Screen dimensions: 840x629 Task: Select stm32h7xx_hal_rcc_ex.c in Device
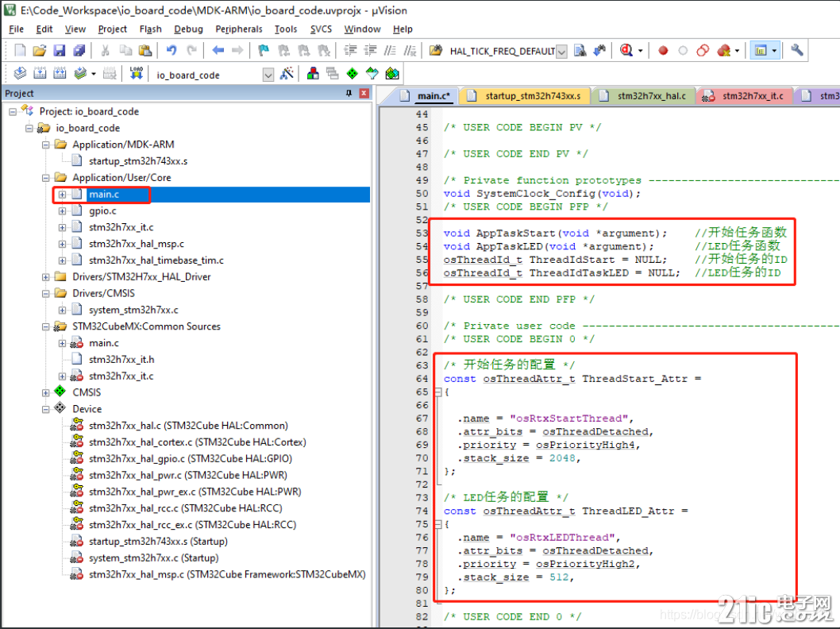pyautogui.click(x=192, y=524)
